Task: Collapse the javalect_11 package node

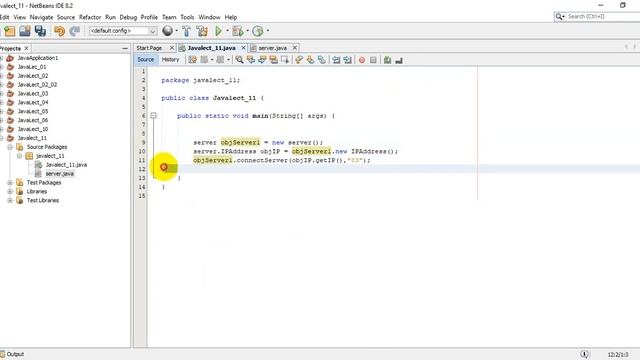Action: (x=19, y=156)
